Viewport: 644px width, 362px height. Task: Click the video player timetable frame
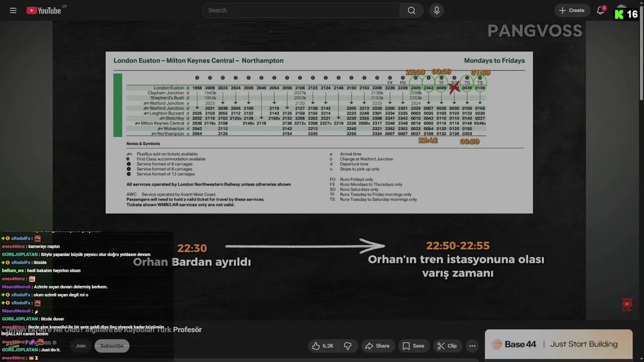tap(319, 132)
